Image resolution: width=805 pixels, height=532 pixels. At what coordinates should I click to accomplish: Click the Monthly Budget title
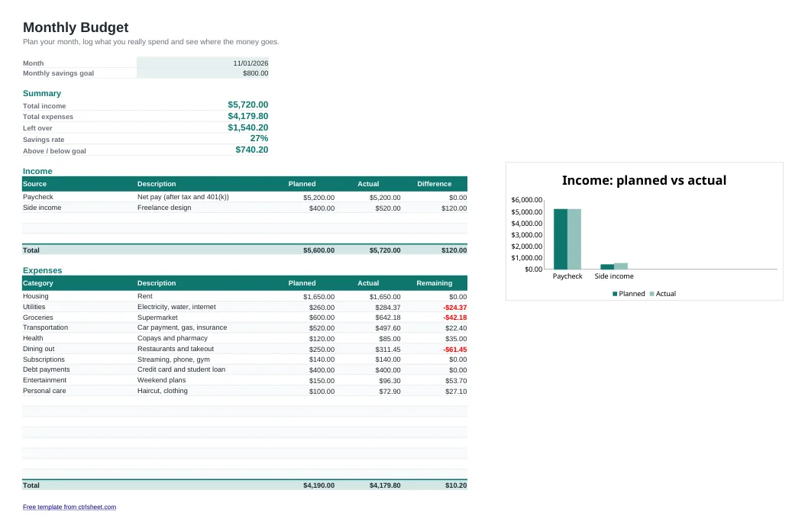pos(76,27)
